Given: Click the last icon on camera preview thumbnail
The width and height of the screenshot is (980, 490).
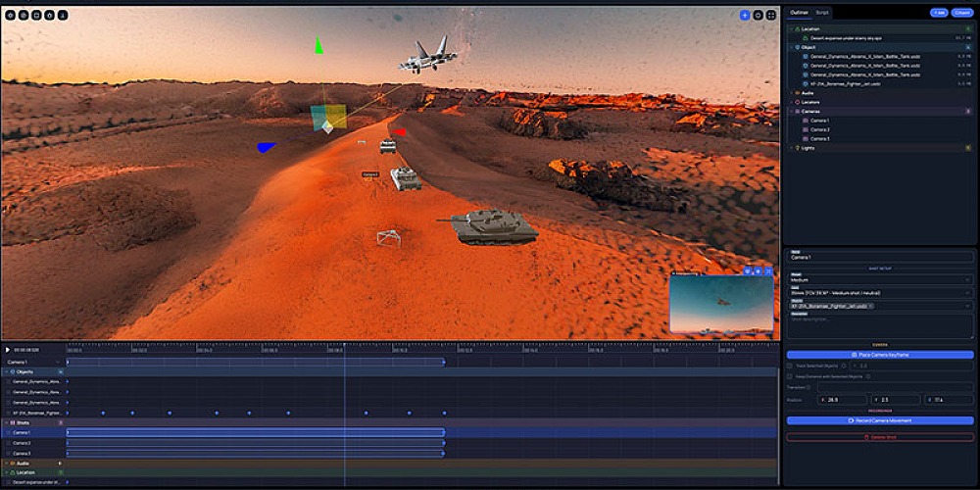Looking at the screenshot, I should (x=768, y=271).
